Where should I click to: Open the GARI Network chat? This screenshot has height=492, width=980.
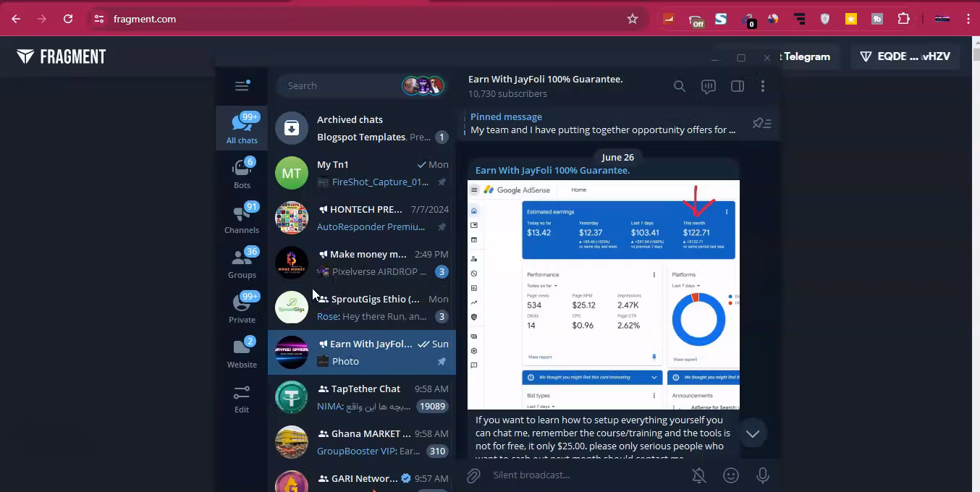(362, 479)
